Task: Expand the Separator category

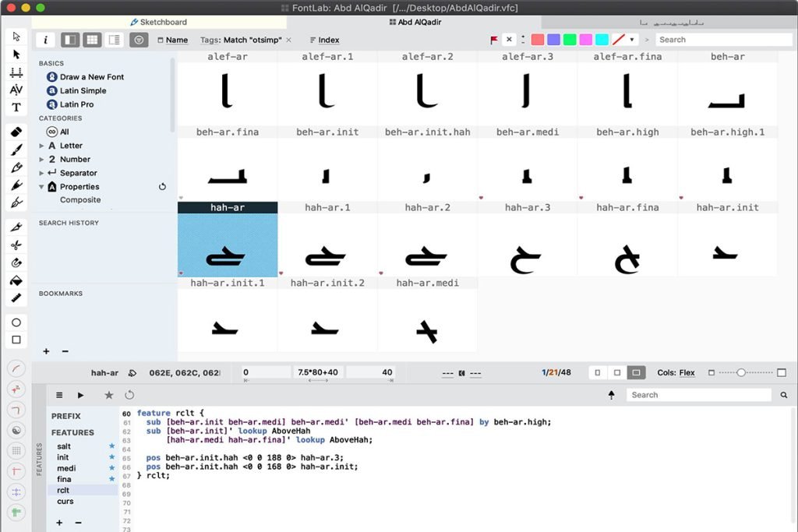Action: pos(41,173)
